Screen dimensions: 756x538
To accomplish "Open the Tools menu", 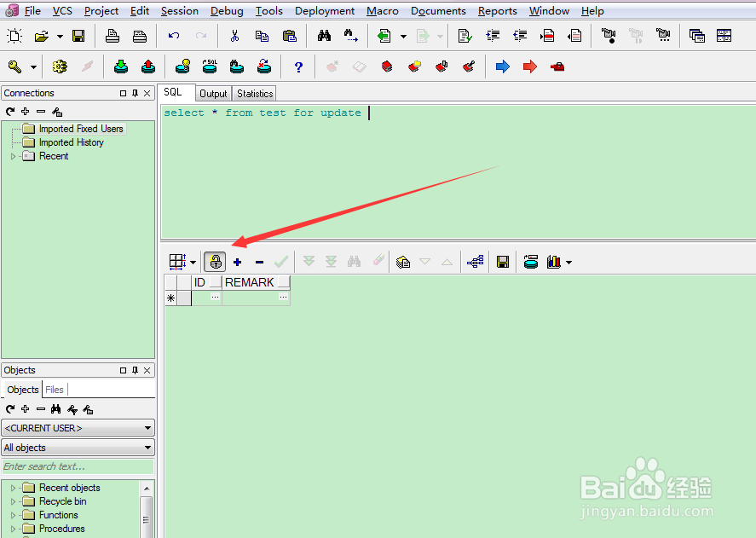I will [x=269, y=10].
